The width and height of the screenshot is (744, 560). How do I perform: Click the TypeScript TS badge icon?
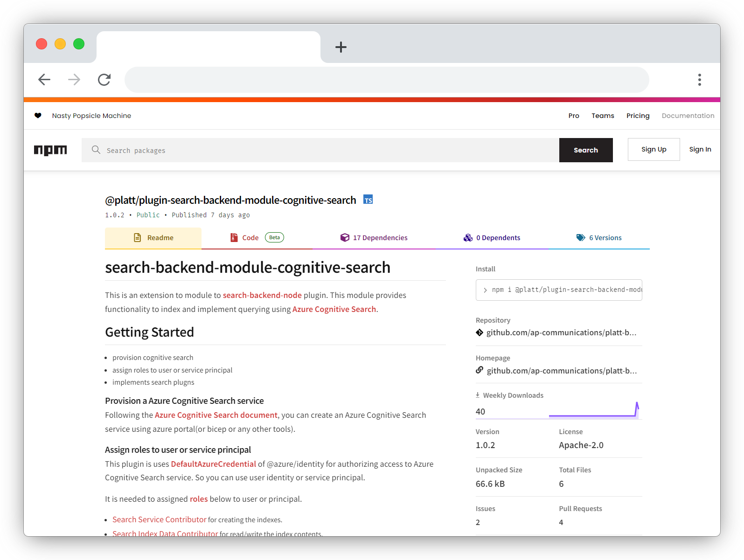(368, 200)
